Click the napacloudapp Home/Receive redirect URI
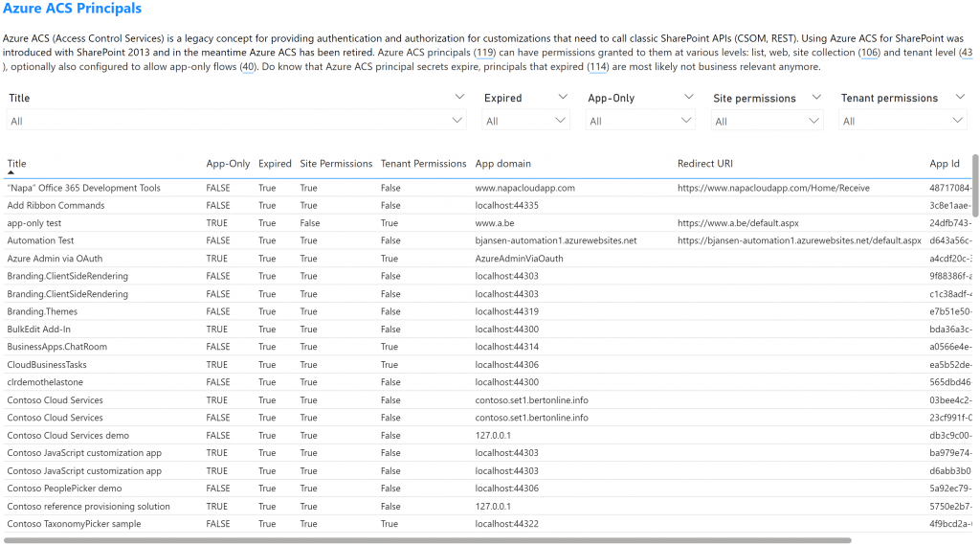 click(773, 188)
